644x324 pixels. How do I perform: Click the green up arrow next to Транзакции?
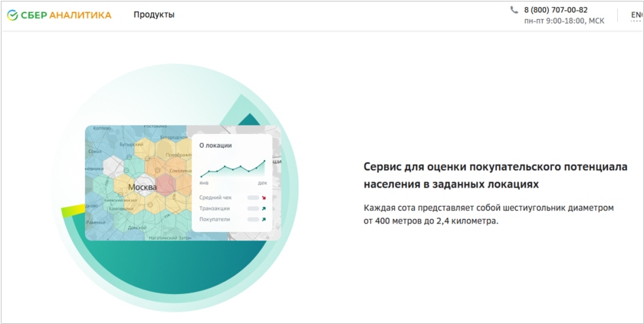point(264,208)
